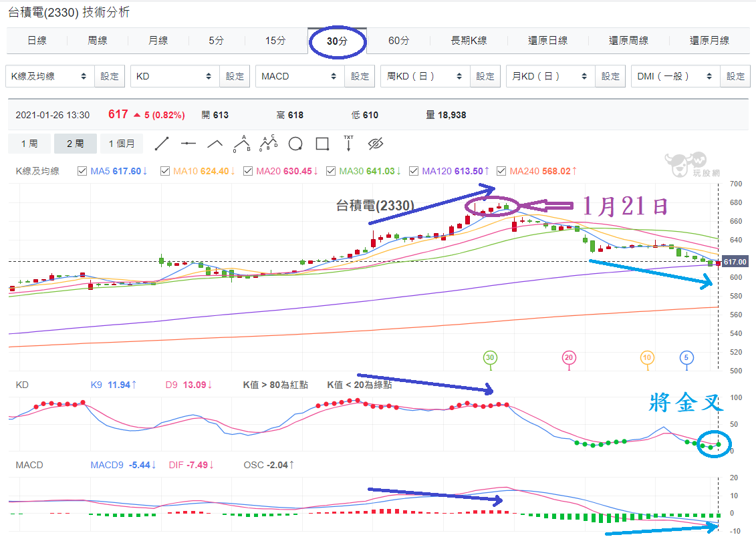
Task: Switch to the 長期K線 tab
Action: coord(469,41)
